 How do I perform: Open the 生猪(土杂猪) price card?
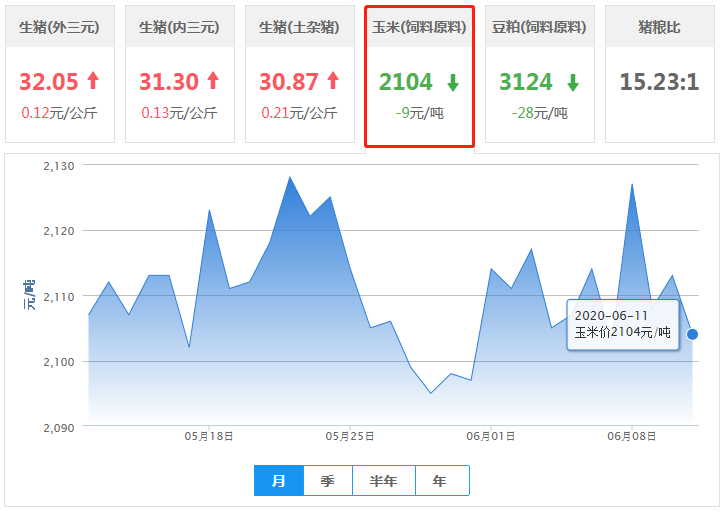[x=299, y=27]
